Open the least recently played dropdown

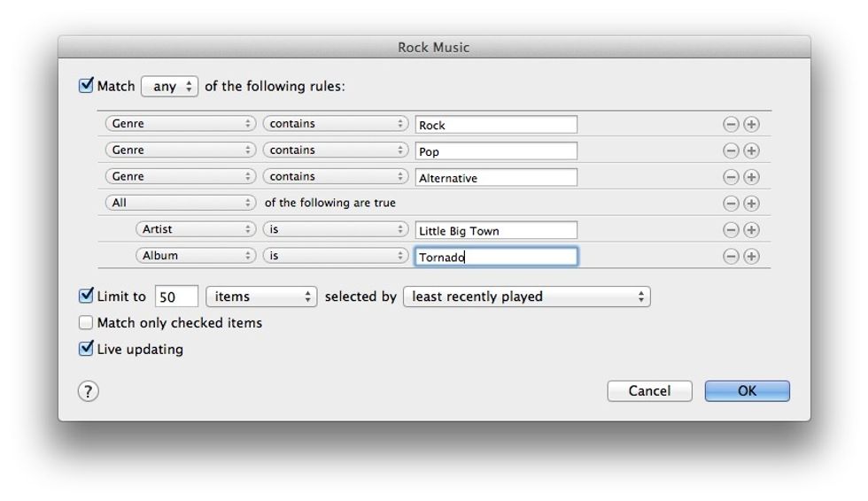526,297
